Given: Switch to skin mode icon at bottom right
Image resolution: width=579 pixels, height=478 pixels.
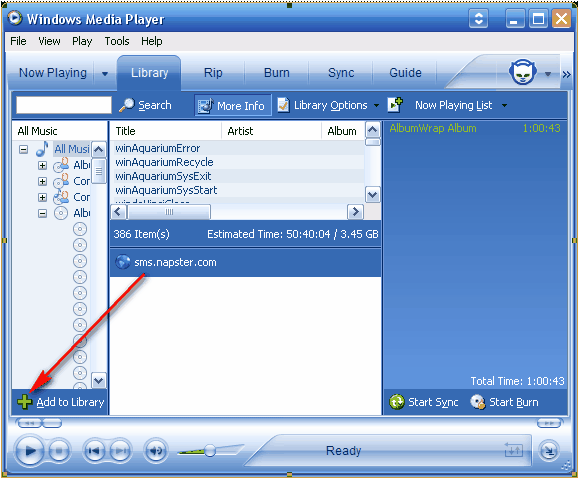Looking at the screenshot, I should point(549,451).
